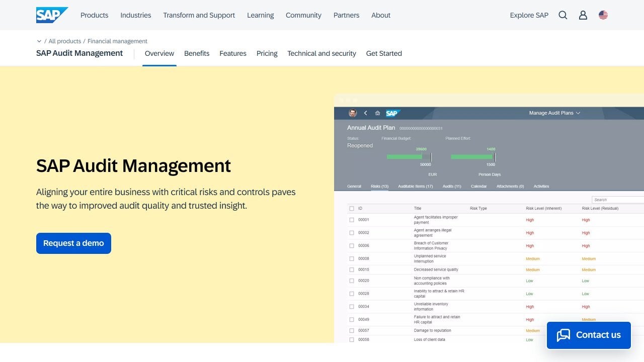Open the Contact us chat icon
Screen dimensions: 644x362
tap(563, 335)
